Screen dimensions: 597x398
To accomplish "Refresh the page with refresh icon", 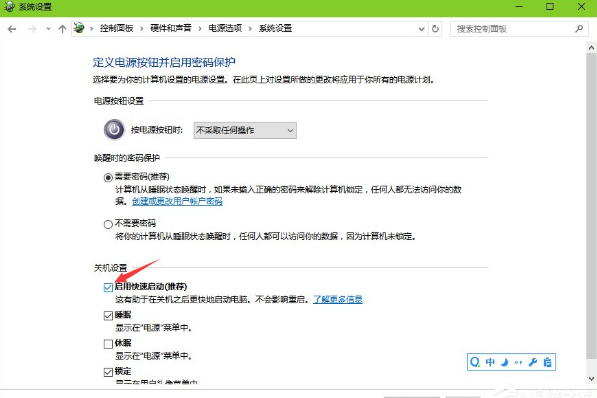I will coord(435,29).
